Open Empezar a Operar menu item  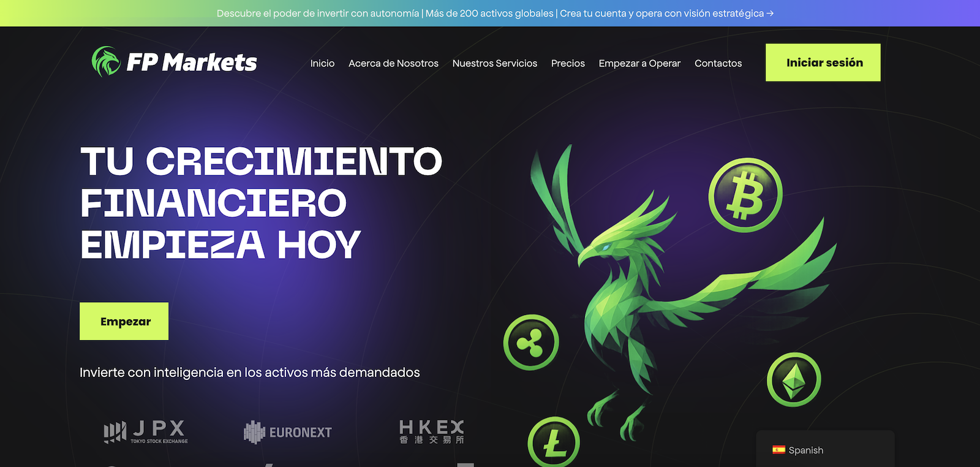(639, 63)
